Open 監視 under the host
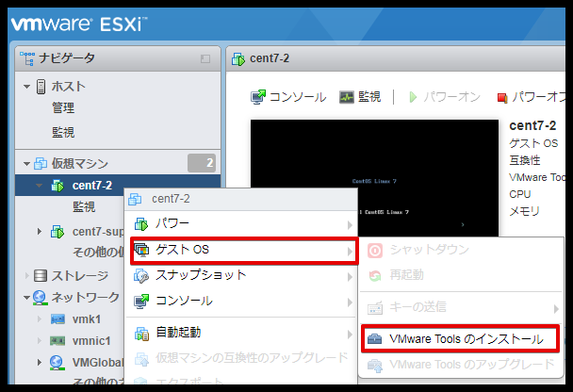 [x=63, y=132]
